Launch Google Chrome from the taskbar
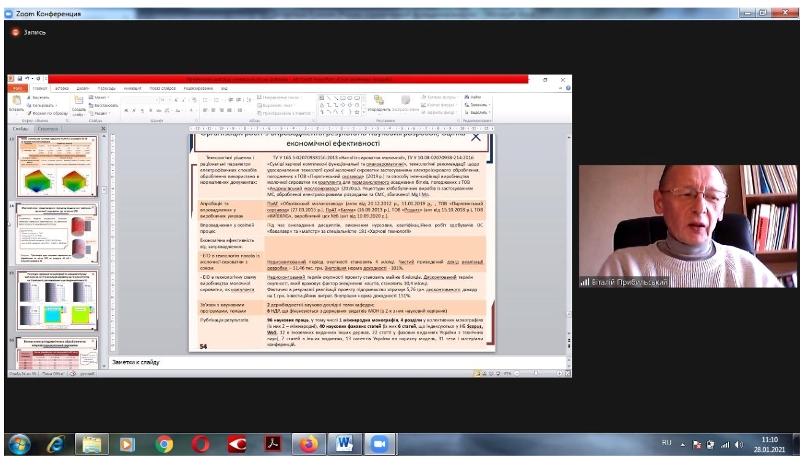 click(165, 442)
